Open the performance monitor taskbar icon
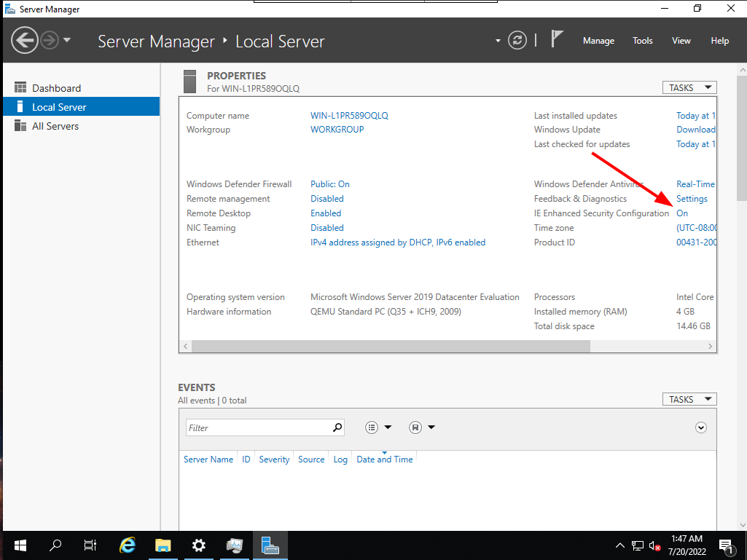This screenshot has width=747, height=560. tap(235, 545)
